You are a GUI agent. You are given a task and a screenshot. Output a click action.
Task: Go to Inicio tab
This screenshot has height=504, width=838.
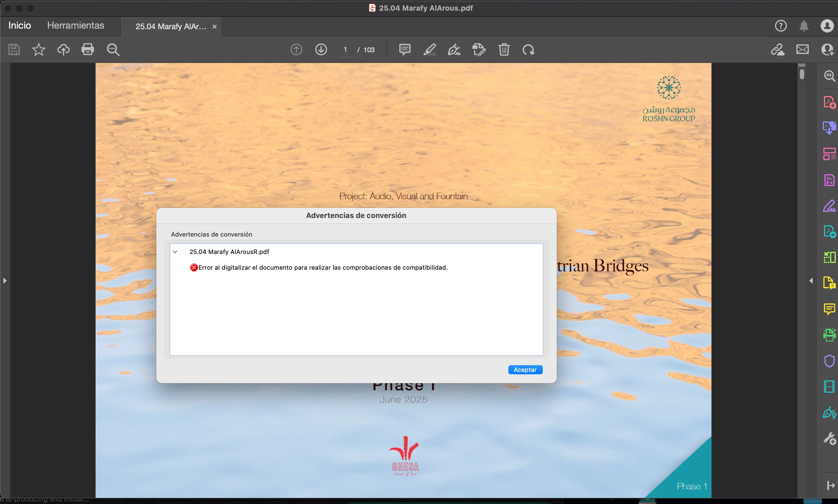tap(19, 26)
